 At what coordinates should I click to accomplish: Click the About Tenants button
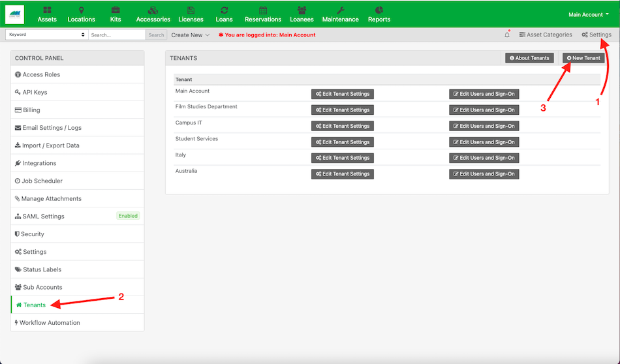pos(529,58)
